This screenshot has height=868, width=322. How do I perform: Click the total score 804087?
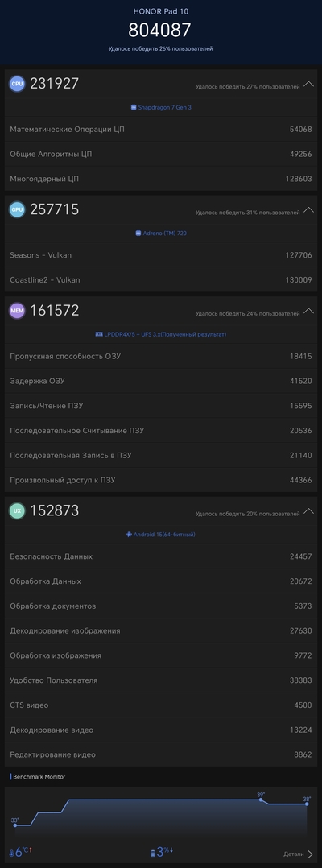tap(160, 30)
